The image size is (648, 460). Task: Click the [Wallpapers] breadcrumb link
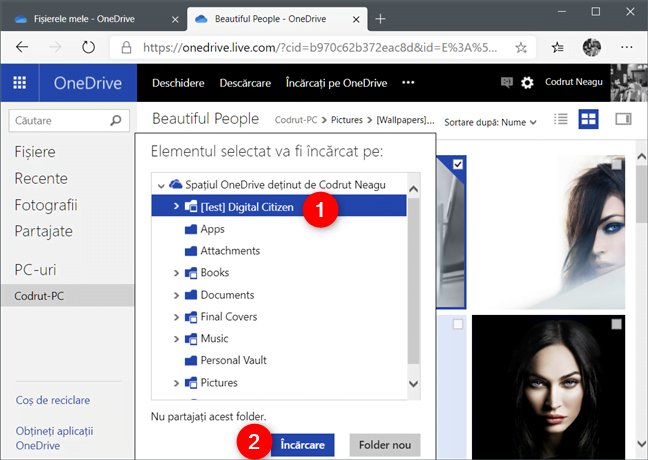click(405, 120)
